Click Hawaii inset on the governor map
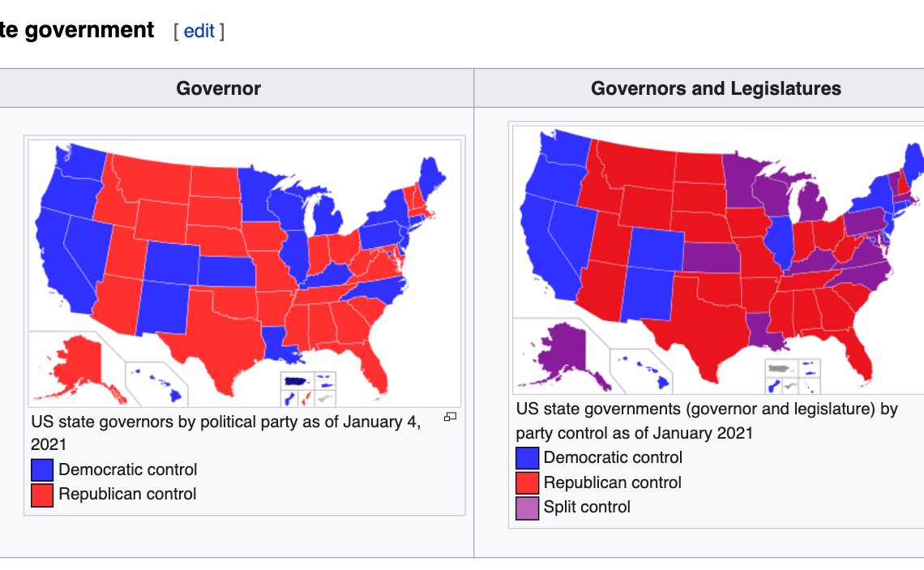924x570 pixels. coord(158,384)
